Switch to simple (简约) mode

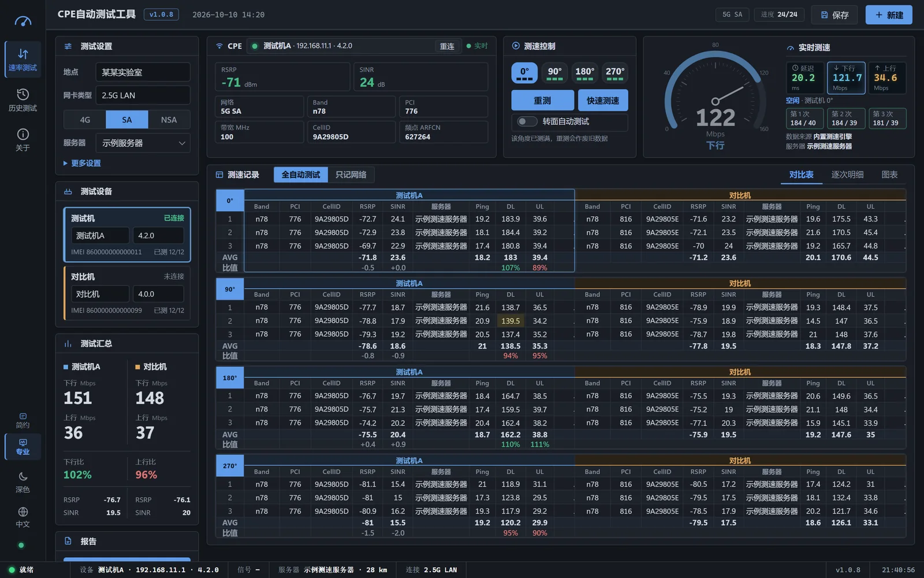point(23,420)
